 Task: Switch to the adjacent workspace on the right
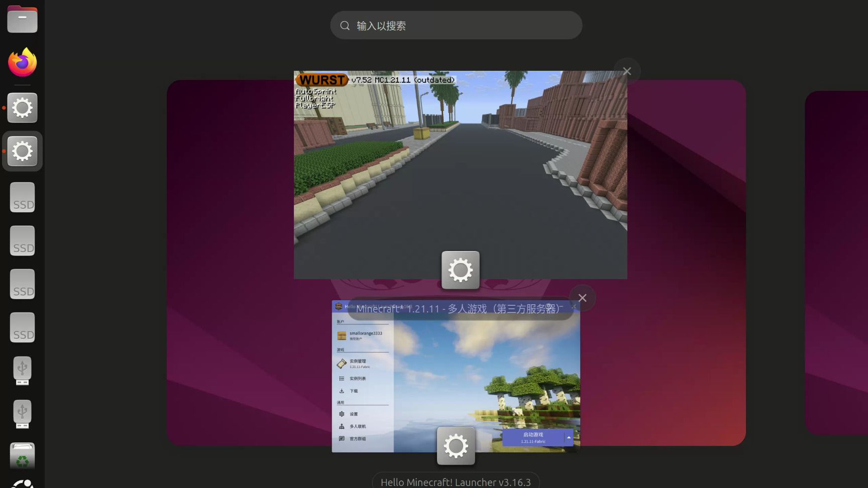[836, 263]
